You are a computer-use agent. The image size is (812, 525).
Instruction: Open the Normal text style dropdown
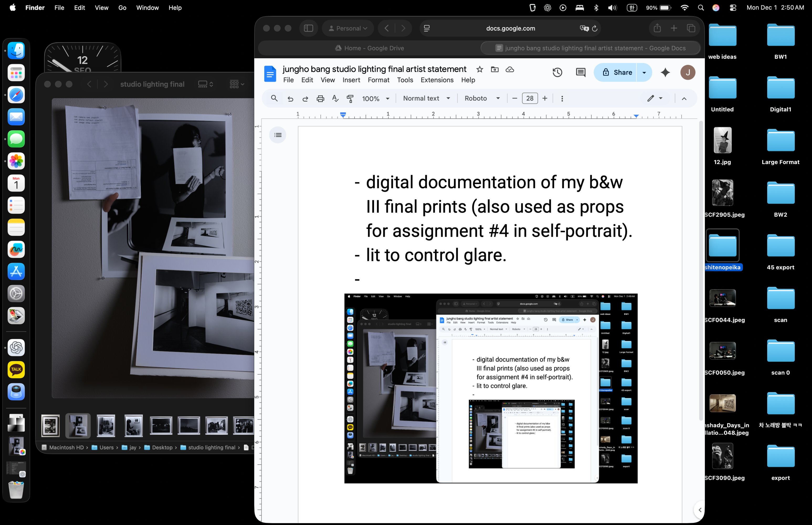click(426, 98)
